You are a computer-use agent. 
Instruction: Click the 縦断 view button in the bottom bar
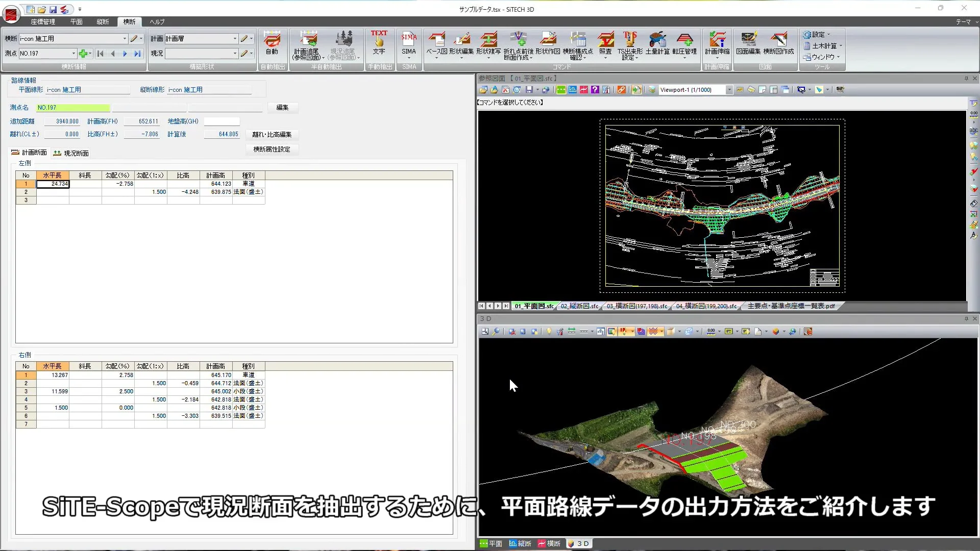click(520, 544)
